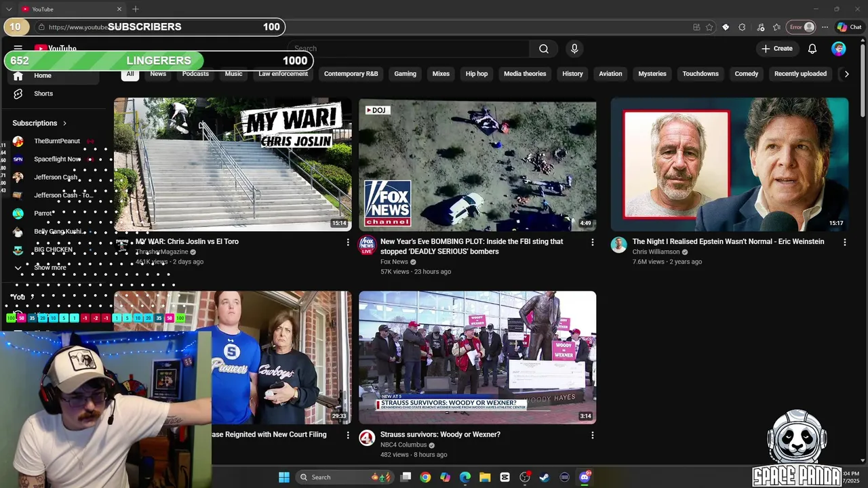Open the browser media control icon
868x488 pixels.
[x=760, y=27]
